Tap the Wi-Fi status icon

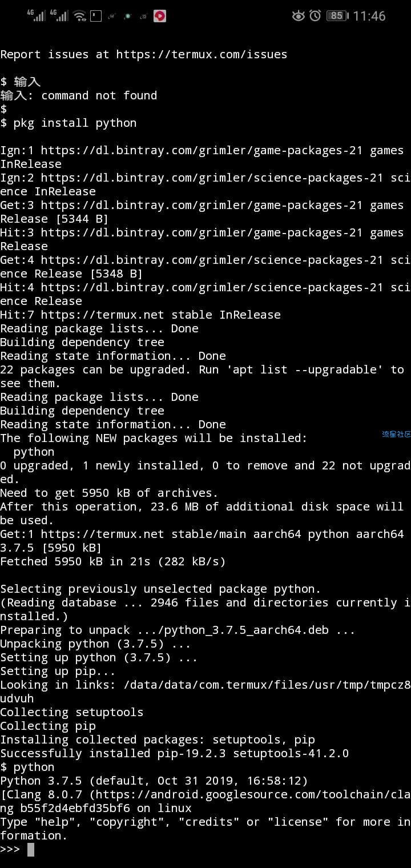point(80,15)
